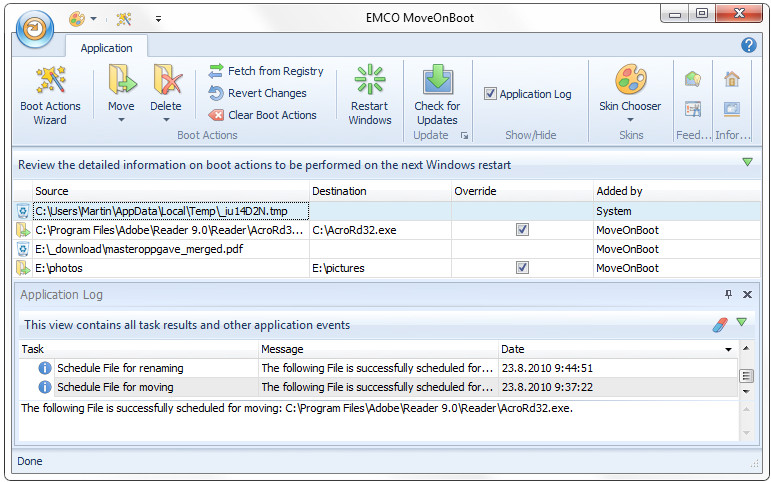This screenshot has height=482, width=771.
Task: Click the Move folder icon
Action: coord(121,80)
